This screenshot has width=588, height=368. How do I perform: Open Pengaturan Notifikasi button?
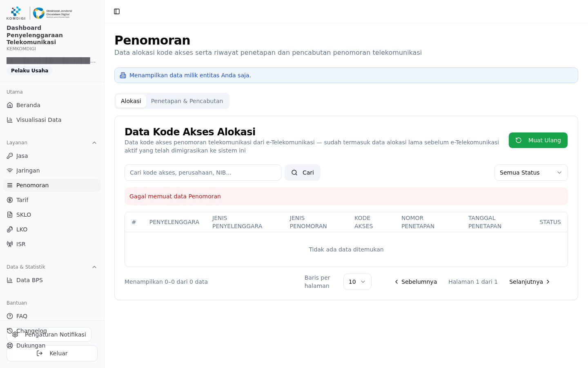(x=49, y=334)
